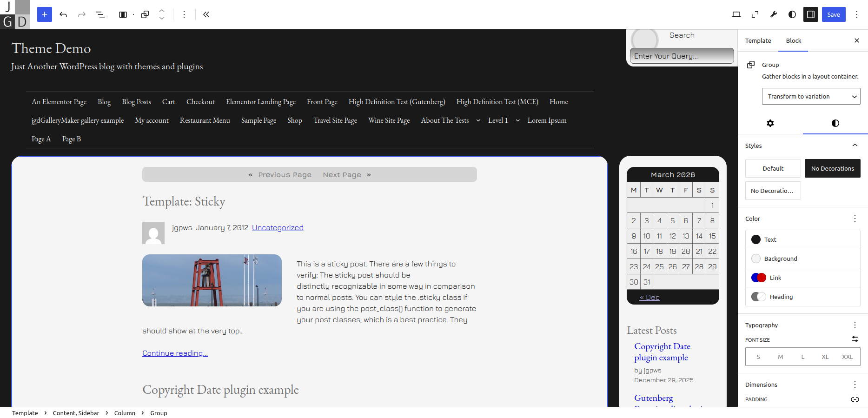
Task: Open the document overview list view
Action: [x=100, y=14]
